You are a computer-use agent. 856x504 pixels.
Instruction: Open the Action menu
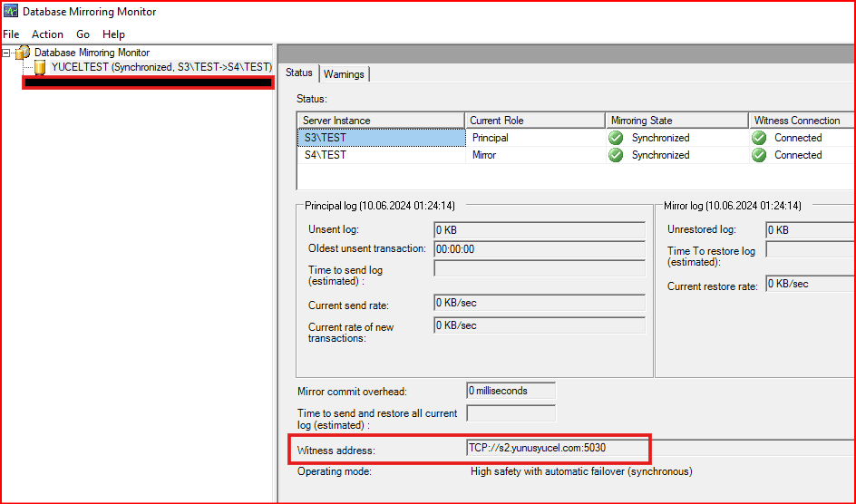click(47, 34)
